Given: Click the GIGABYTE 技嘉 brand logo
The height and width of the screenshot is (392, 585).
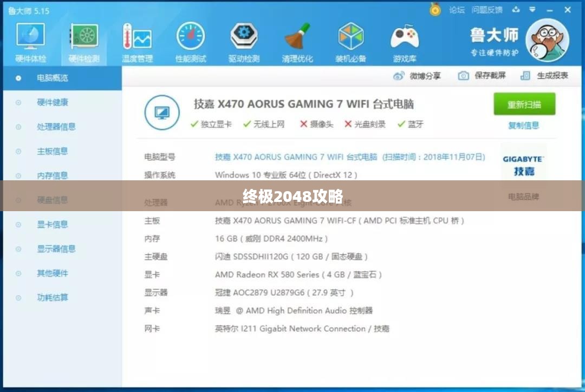Looking at the screenshot, I should 523,165.
